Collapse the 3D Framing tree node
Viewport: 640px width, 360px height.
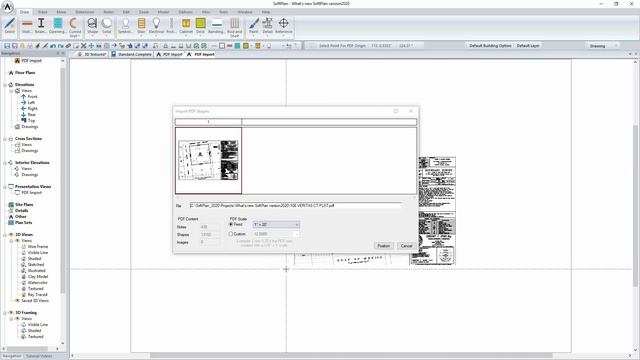(5, 313)
